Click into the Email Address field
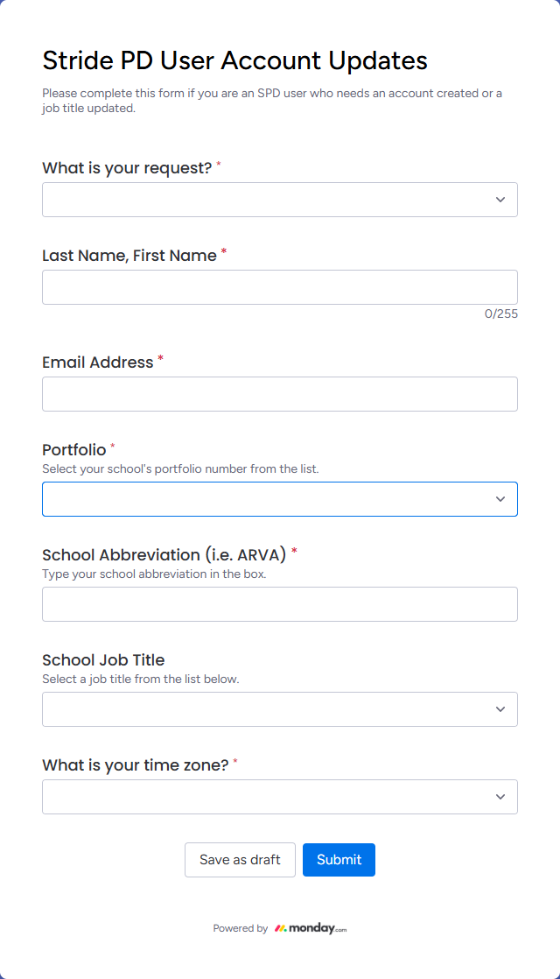Image resolution: width=560 pixels, height=979 pixels. pyautogui.click(x=280, y=394)
